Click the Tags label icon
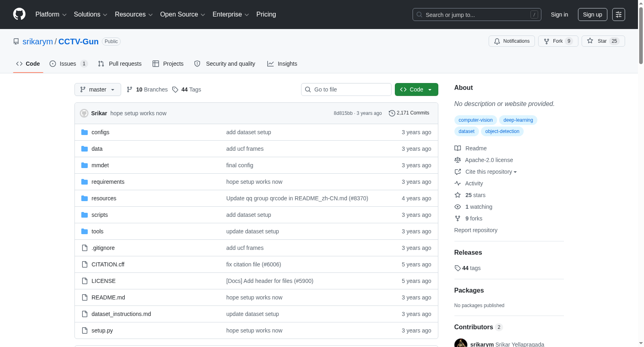This screenshot has height=347, width=644. click(x=175, y=89)
